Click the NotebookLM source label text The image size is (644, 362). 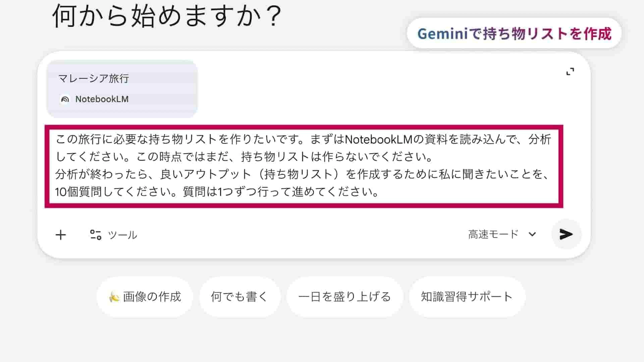pyautogui.click(x=102, y=99)
